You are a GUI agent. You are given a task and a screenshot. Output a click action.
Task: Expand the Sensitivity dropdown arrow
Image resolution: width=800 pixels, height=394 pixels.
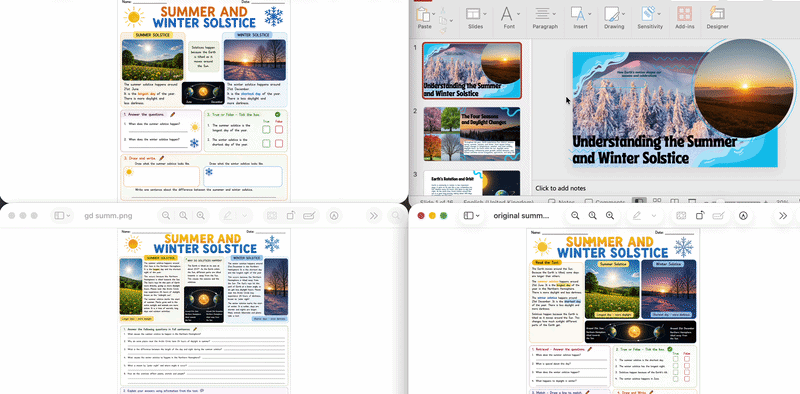[x=659, y=14]
